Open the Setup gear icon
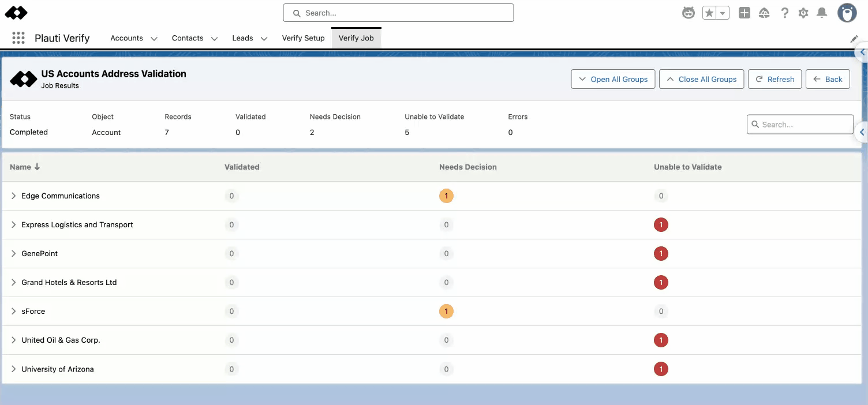The height and width of the screenshot is (405, 868). (803, 13)
